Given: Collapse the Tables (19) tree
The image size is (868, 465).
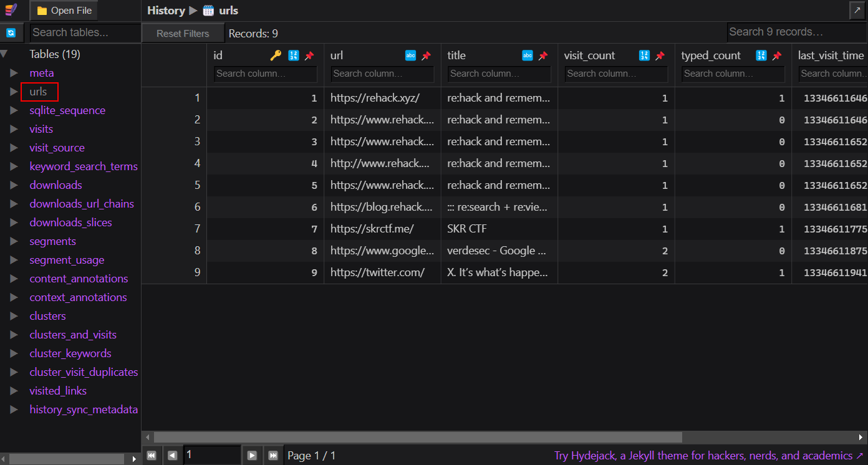Looking at the screenshot, I should click(4, 54).
